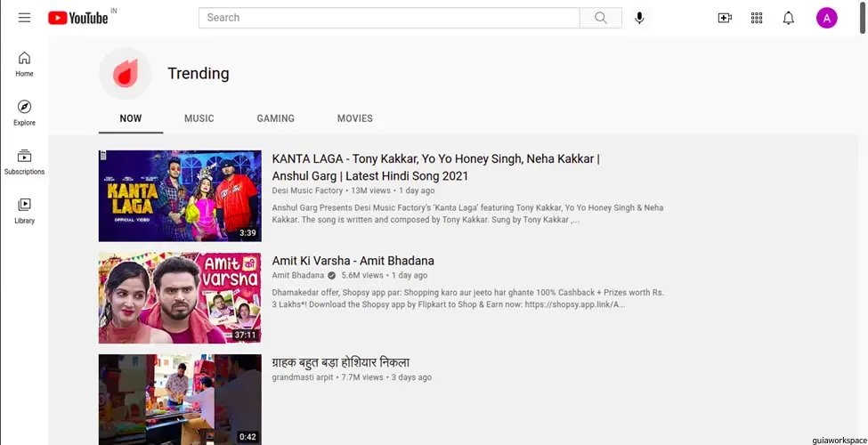Click the page vertical scrollbar
The height and width of the screenshot is (445, 868).
(x=863, y=20)
